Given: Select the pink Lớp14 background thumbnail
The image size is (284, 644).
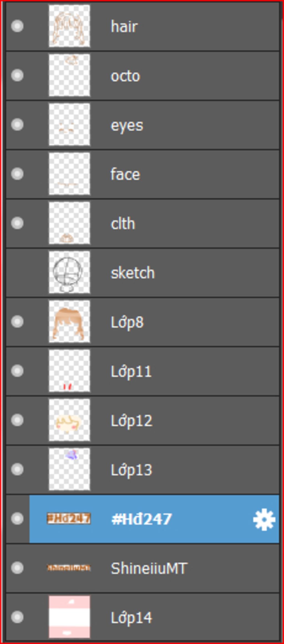Looking at the screenshot, I should coord(69,617).
